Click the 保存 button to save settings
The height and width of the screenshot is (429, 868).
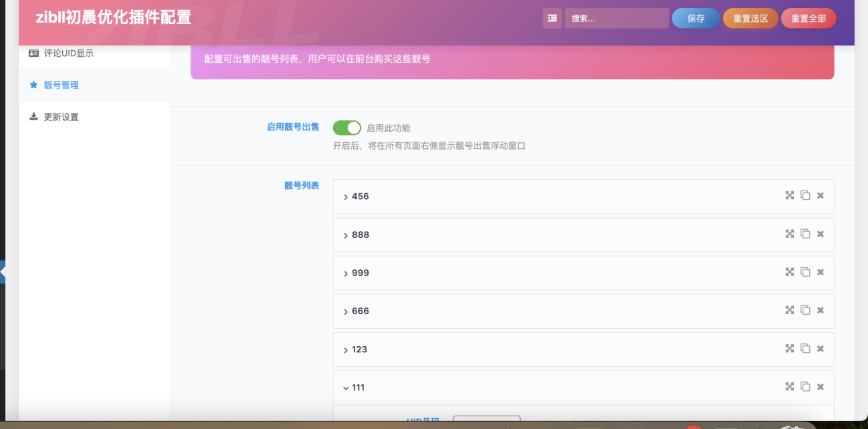point(695,17)
